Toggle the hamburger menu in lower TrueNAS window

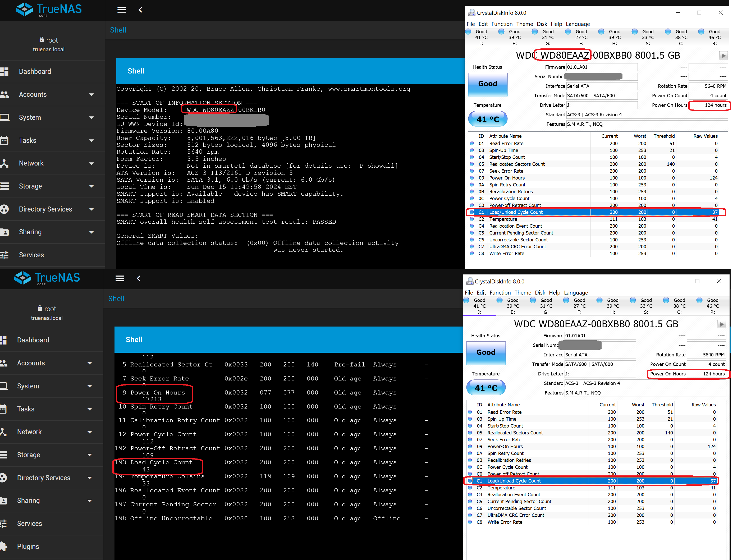point(120,278)
